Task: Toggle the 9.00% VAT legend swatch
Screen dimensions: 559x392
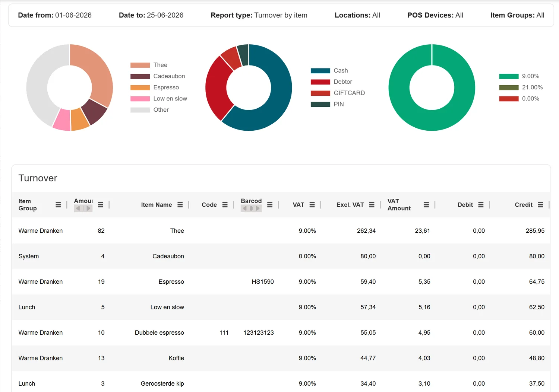Action: click(509, 76)
